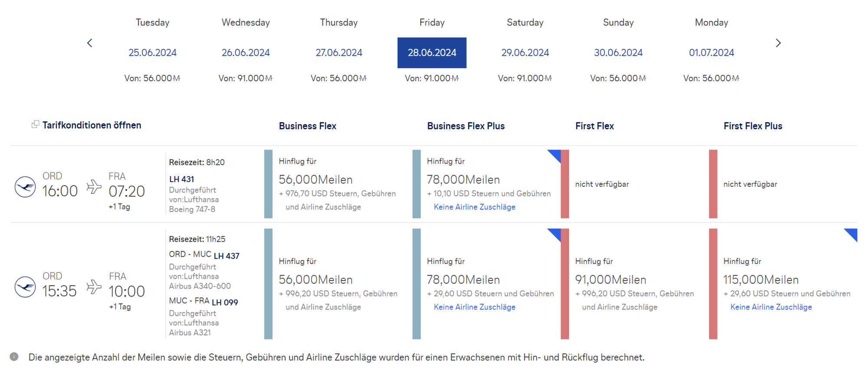Viewport: 868px width, 372px height.
Task: Click the LH 437 flight number
Action: [x=227, y=256]
